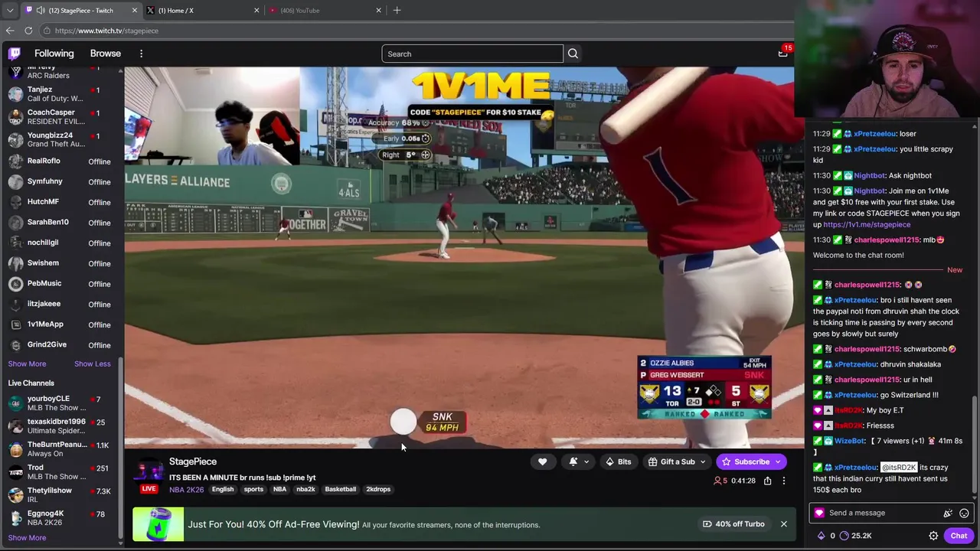980x551 pixels.
Task: Mute the StagePiece tab audio icon
Action: [x=40, y=10]
